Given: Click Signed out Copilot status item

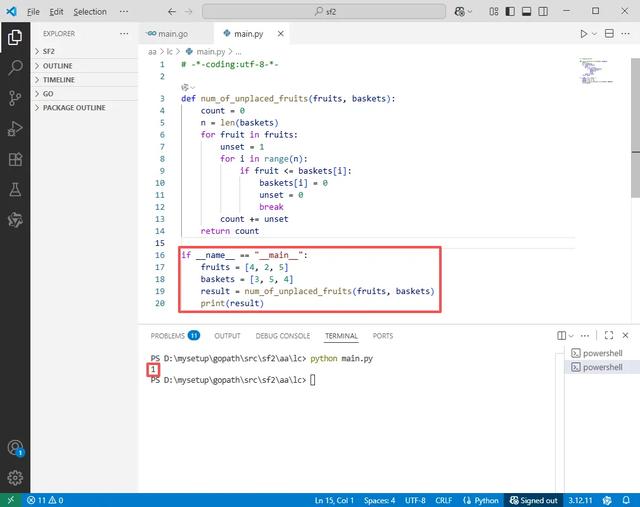Looking at the screenshot, I should click(533, 500).
